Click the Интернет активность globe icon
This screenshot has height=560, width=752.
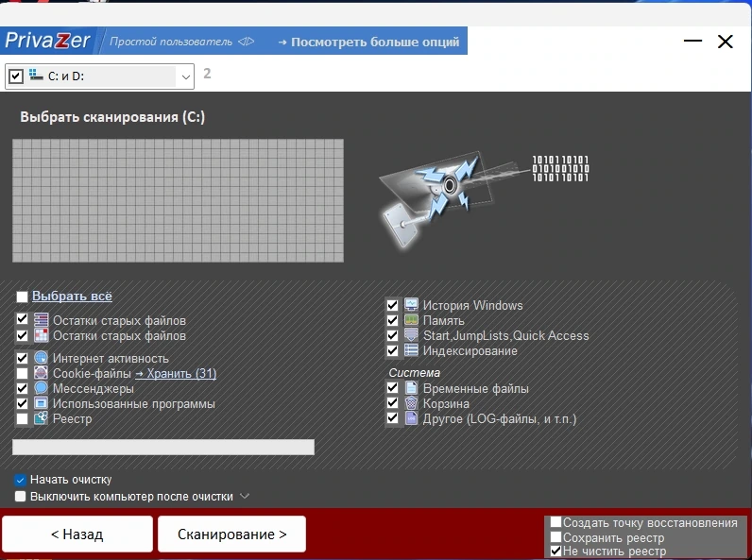pyautogui.click(x=42, y=358)
